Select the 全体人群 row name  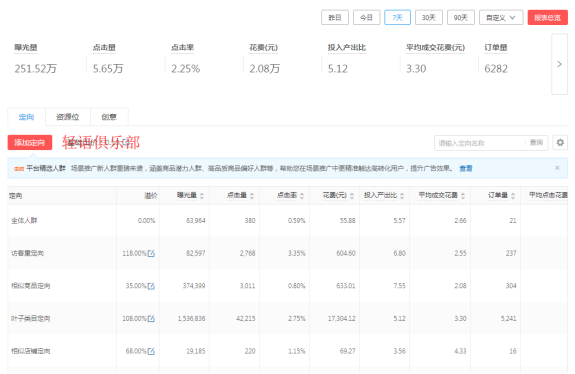(24, 221)
